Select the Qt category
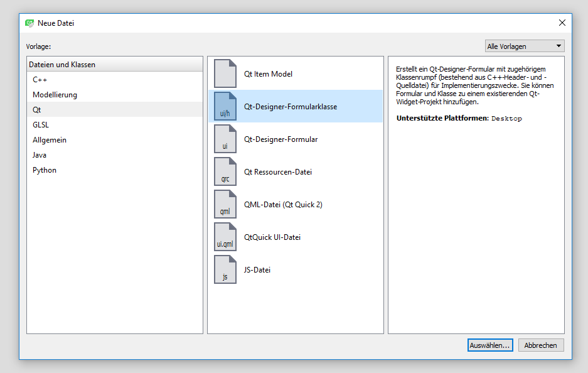This screenshot has width=588, height=373. pos(115,109)
